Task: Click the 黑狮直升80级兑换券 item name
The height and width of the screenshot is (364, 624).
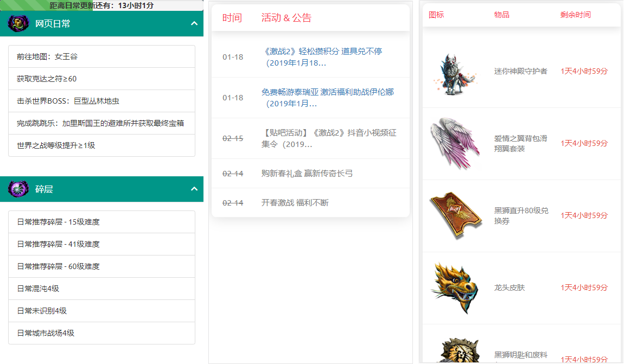Action: [521, 215]
